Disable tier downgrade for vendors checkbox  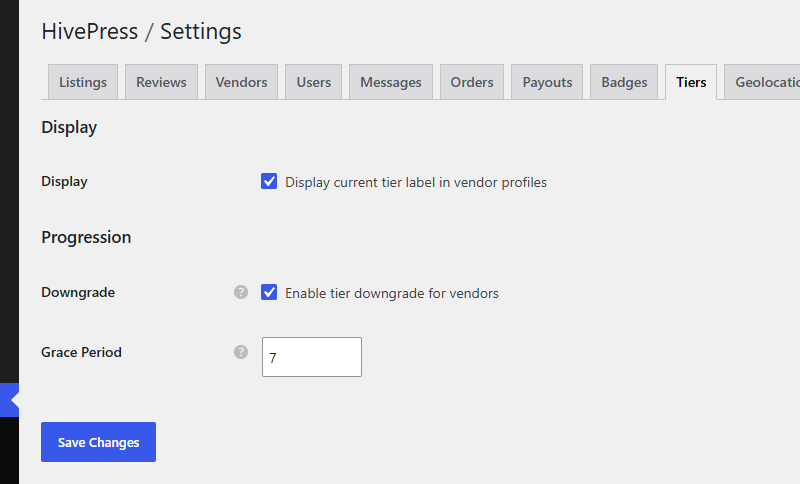click(x=269, y=292)
